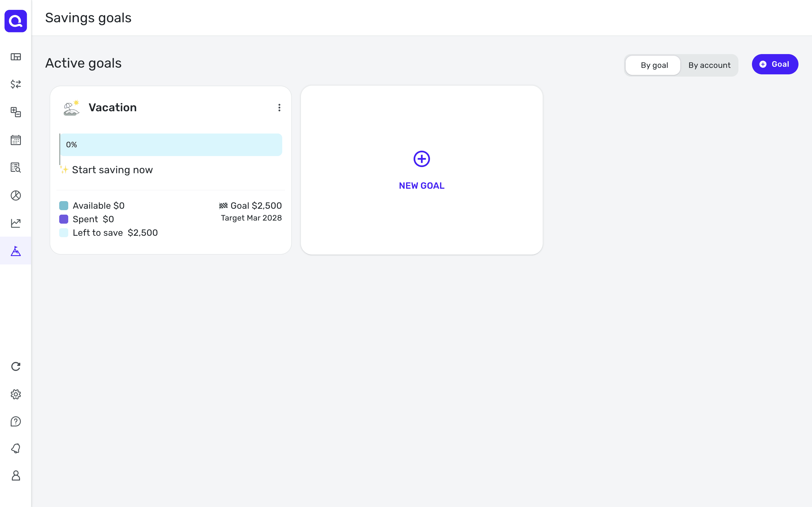This screenshot has width=812, height=507.
Task: Open the trends line chart icon
Action: click(x=16, y=223)
